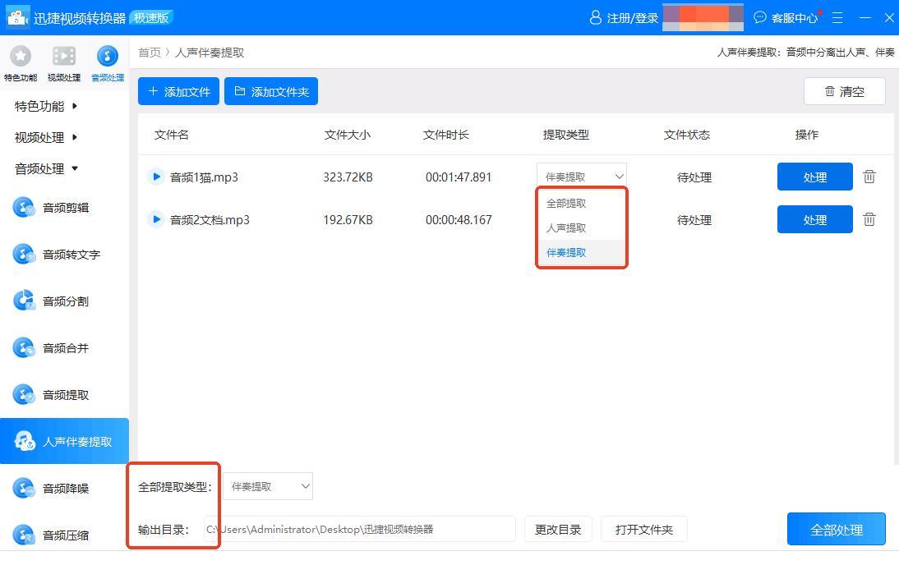Image resolution: width=899 pixels, height=588 pixels.
Task: Open the hamburger menu in the title bar
Action: pos(837,17)
